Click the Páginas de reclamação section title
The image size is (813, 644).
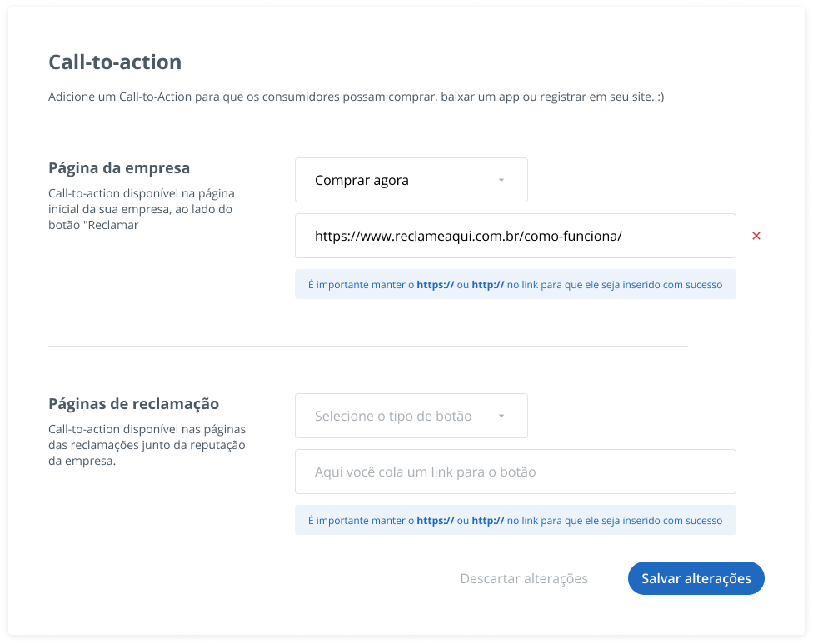(134, 404)
